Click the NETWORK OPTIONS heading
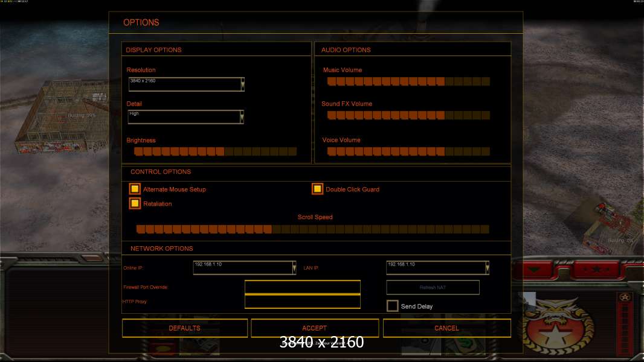This screenshot has height=362, width=644. pyautogui.click(x=162, y=249)
